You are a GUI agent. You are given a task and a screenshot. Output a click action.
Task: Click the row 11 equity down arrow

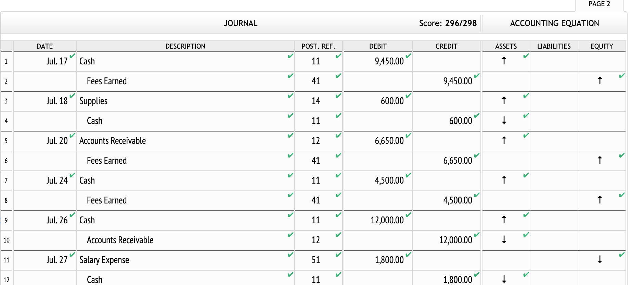(600, 259)
